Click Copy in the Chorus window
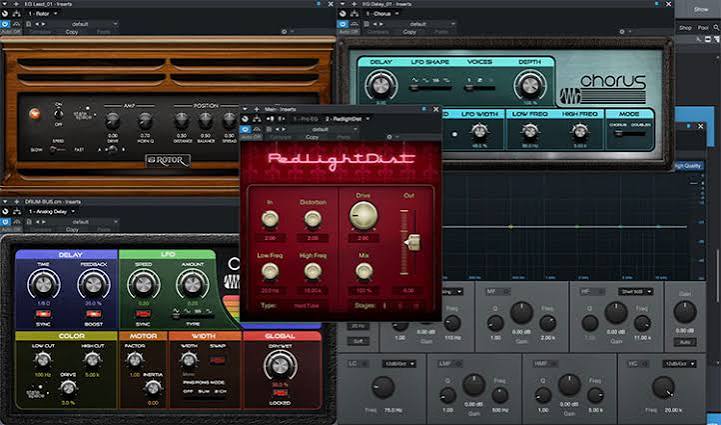Image resolution: width=721 pixels, height=425 pixels. pos(409,32)
